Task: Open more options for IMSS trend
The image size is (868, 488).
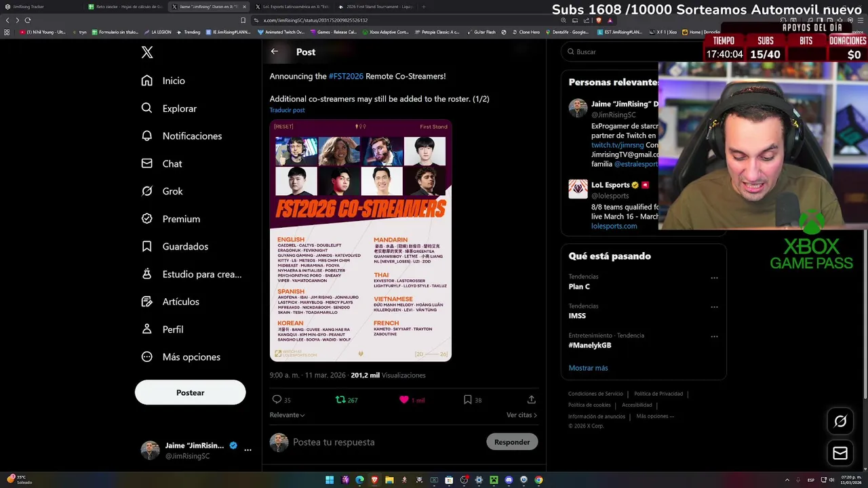Action: [x=714, y=307]
